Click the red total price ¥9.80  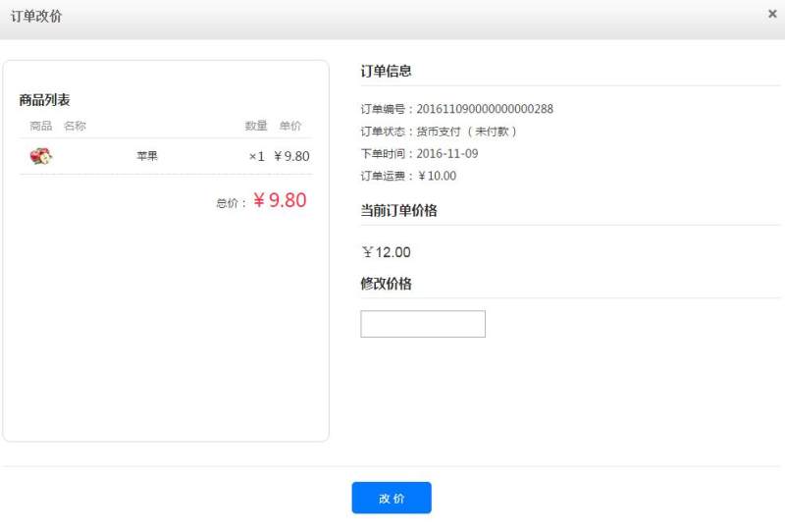pos(280,201)
